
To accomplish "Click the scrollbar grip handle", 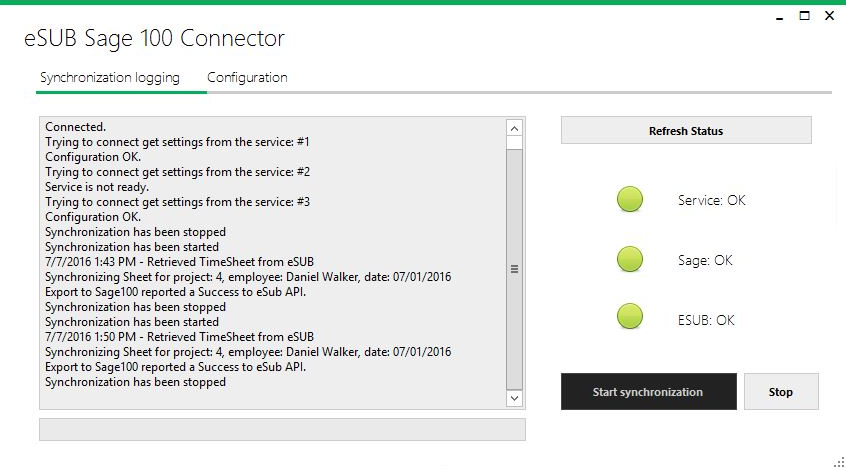I will pos(514,269).
